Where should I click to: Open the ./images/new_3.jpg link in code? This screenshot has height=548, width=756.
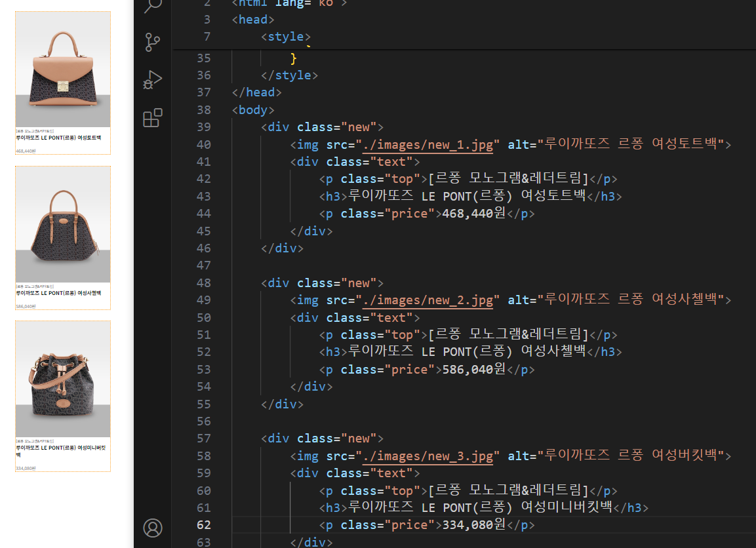click(428, 456)
